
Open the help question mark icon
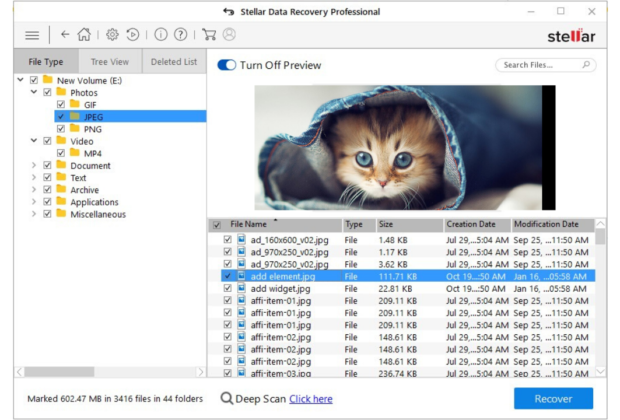coord(181,34)
